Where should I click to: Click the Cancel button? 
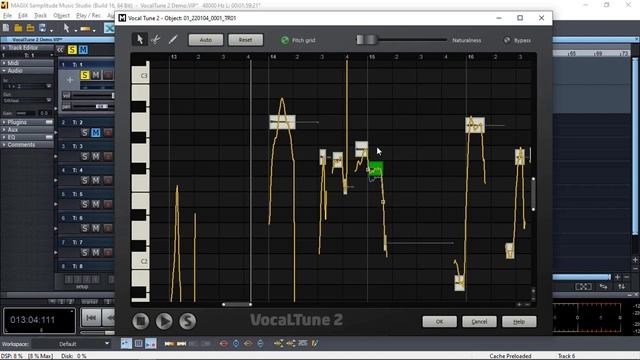(479, 322)
